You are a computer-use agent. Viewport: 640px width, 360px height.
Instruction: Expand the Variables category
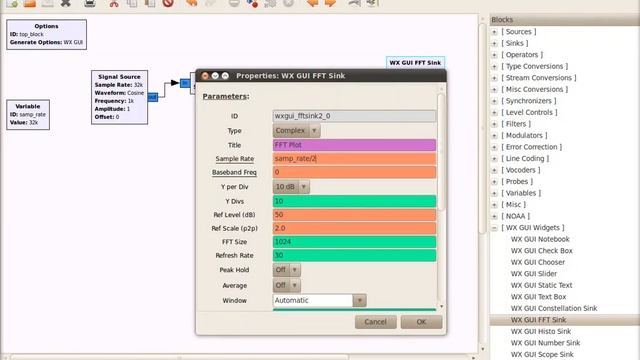(494, 193)
